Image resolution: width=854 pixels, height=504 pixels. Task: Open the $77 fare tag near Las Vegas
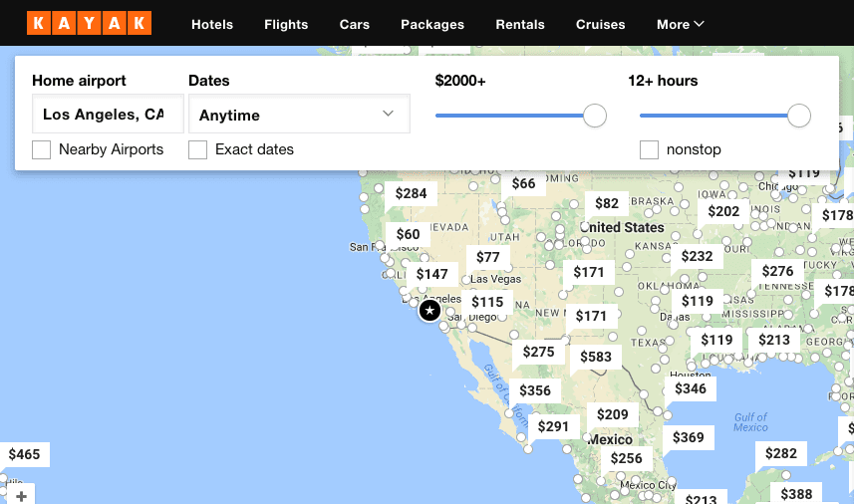pyautogui.click(x=488, y=257)
